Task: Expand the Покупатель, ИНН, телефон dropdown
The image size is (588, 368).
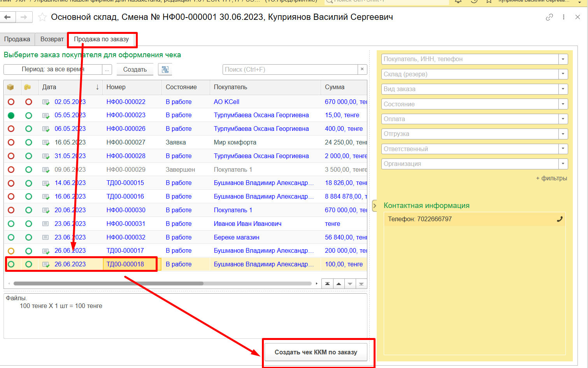Action: point(563,59)
